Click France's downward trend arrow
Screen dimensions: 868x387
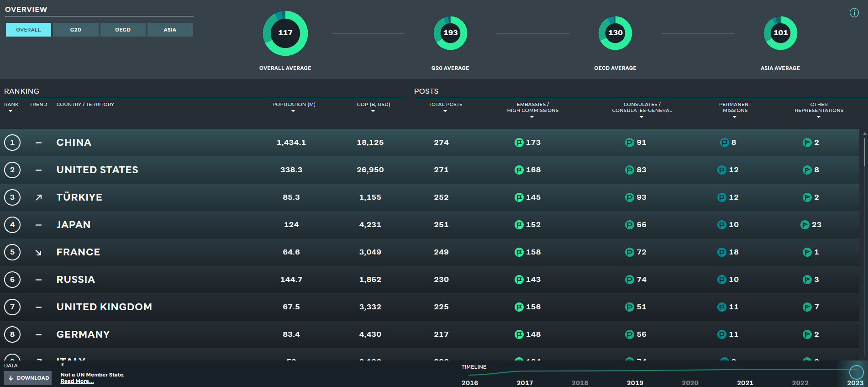click(39, 252)
